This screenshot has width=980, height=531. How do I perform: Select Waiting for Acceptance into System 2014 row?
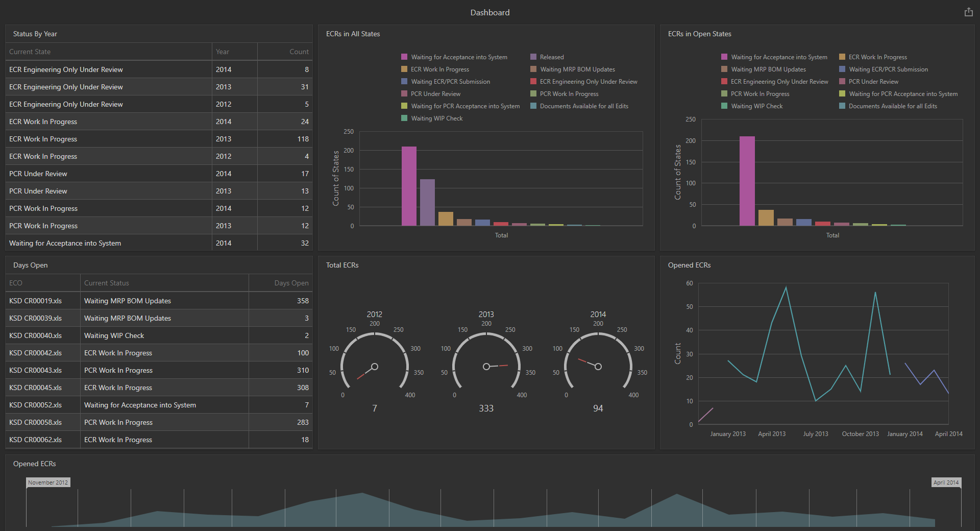point(159,243)
